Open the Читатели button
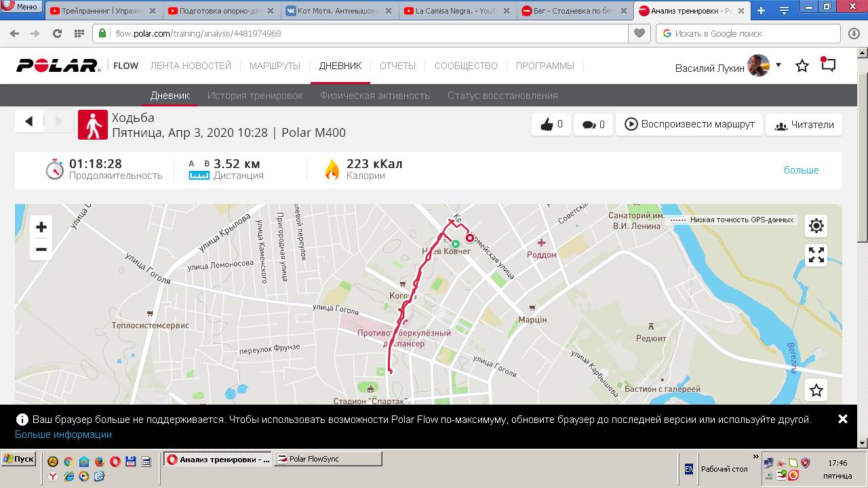Screen dimensions: 868x488 click(804, 125)
